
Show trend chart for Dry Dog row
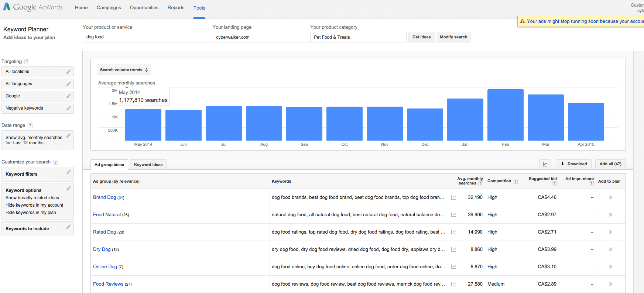[453, 249]
